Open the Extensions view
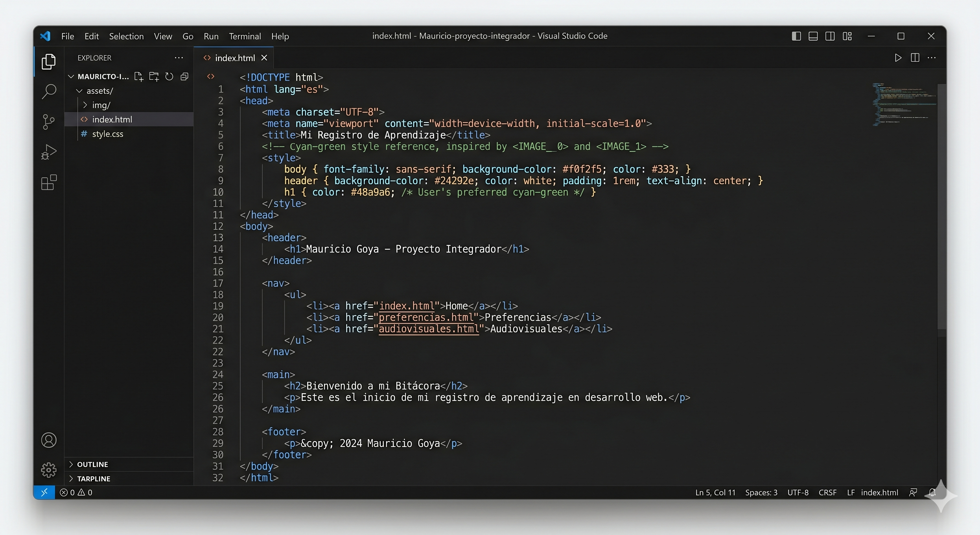The height and width of the screenshot is (535, 980). tap(49, 183)
